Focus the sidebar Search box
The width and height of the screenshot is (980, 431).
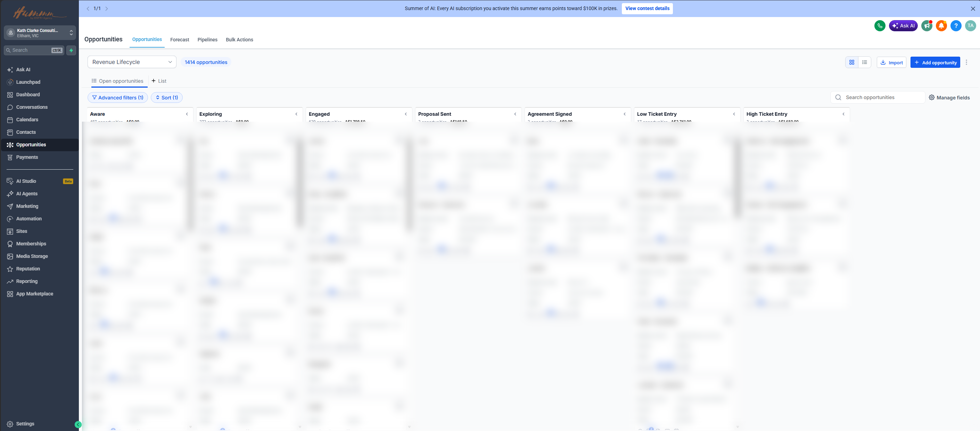[x=34, y=50]
